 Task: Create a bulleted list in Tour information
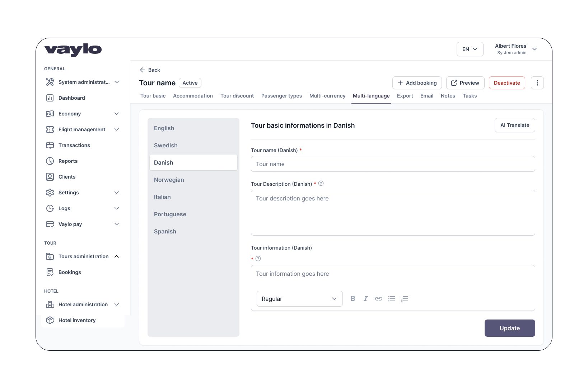[392, 298]
